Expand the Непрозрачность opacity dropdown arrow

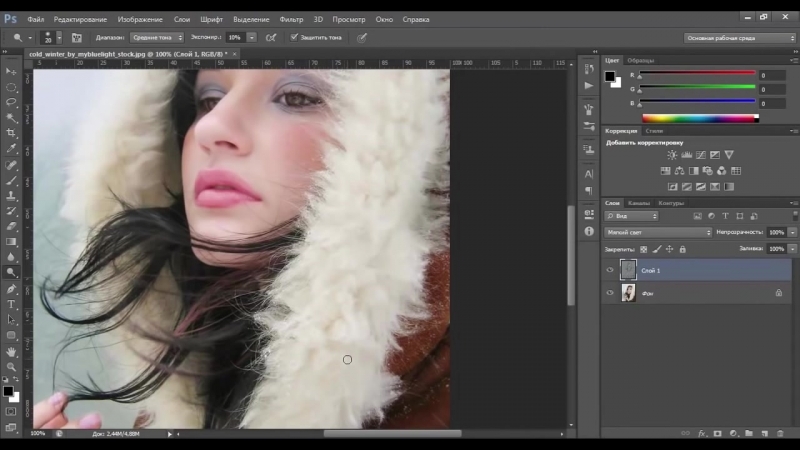click(792, 232)
